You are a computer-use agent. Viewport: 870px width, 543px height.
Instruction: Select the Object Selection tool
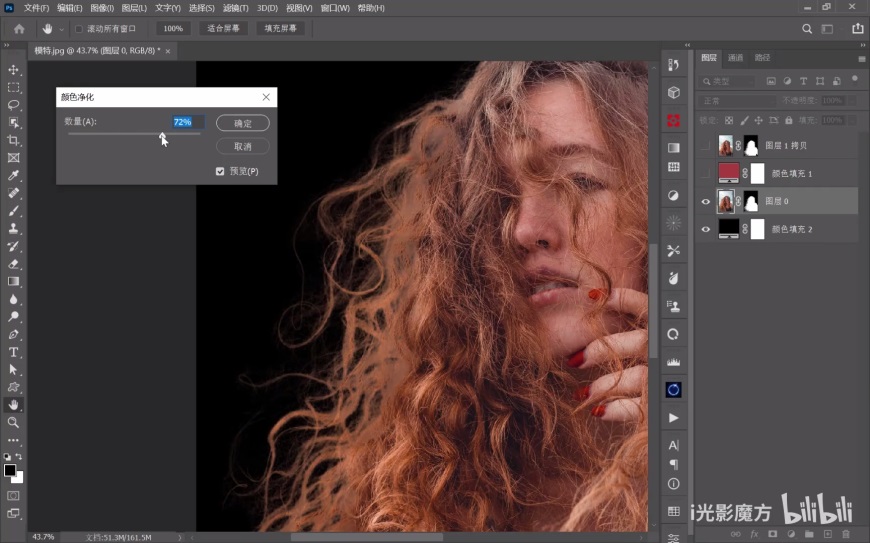pos(13,123)
